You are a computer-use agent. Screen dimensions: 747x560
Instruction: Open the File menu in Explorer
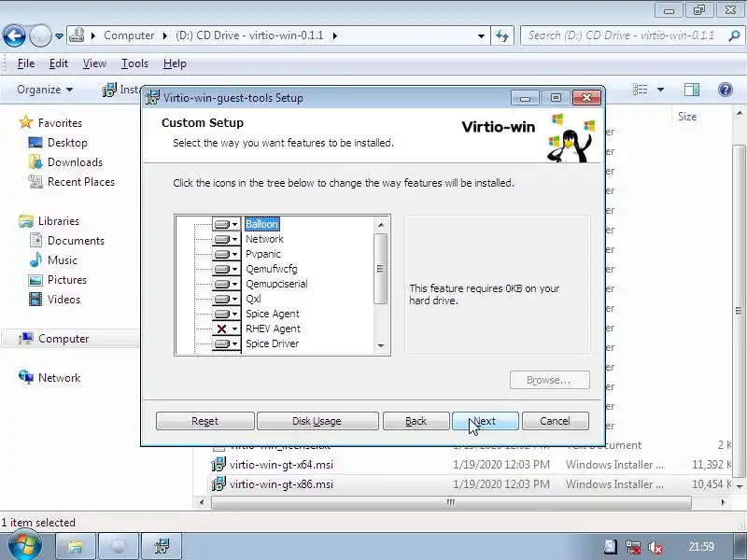pyautogui.click(x=26, y=63)
